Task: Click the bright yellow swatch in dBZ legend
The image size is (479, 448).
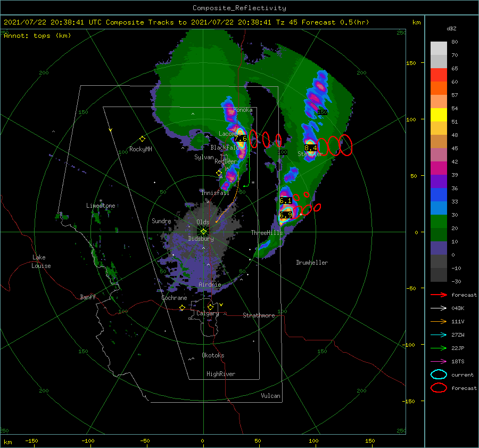Action: tap(439, 115)
